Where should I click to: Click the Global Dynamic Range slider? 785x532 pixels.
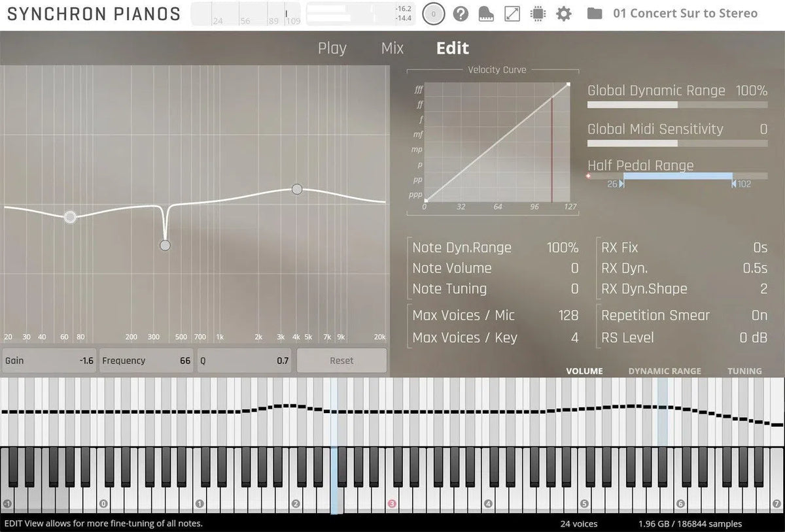[x=677, y=105]
